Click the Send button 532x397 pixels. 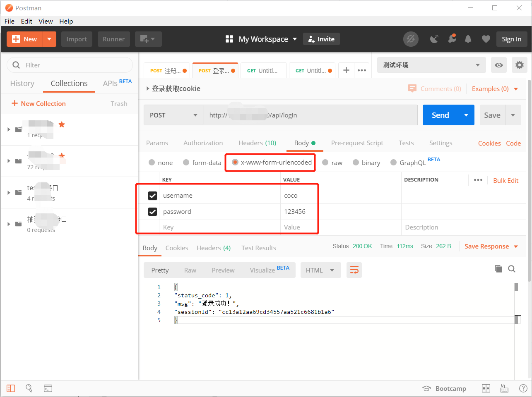[440, 115]
